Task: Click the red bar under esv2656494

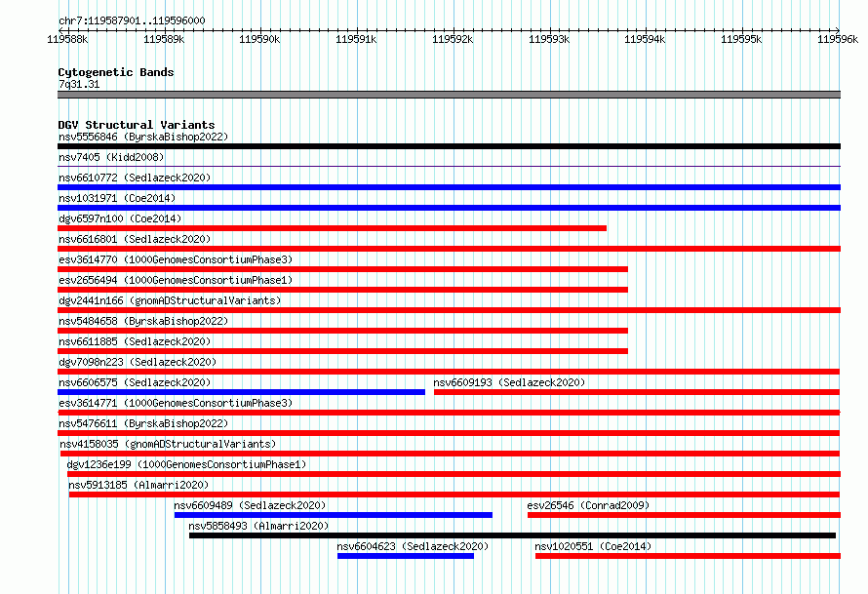Action: tap(342, 290)
